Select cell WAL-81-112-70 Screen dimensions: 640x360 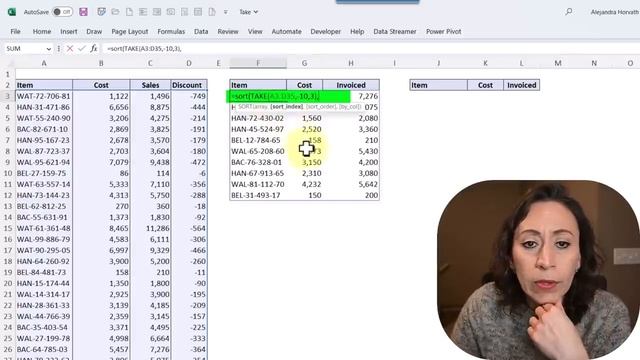pyautogui.click(x=258, y=184)
